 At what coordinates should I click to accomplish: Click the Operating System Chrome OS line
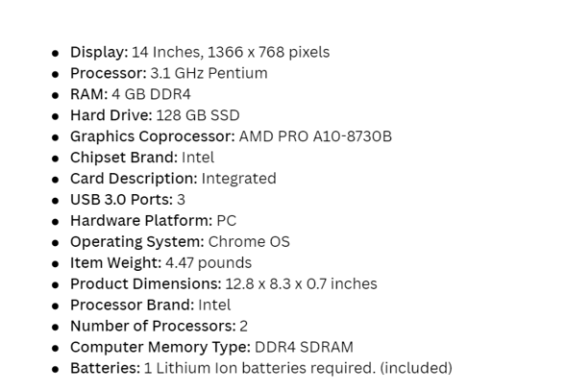180,242
